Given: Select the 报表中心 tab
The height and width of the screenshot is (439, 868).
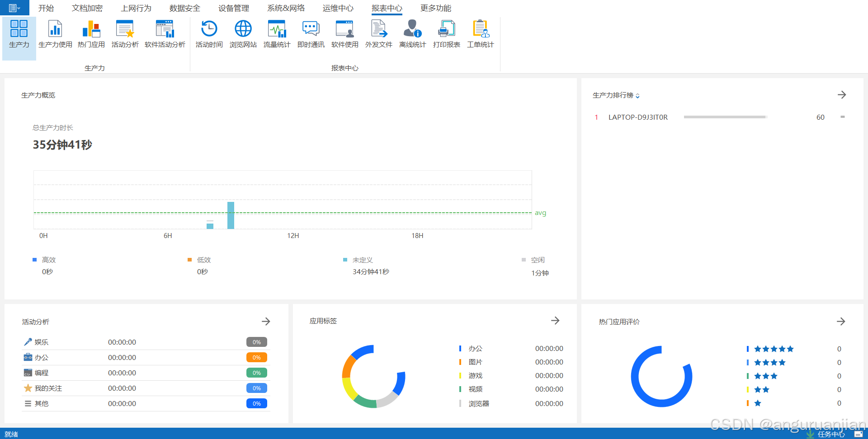Looking at the screenshot, I should (387, 8).
